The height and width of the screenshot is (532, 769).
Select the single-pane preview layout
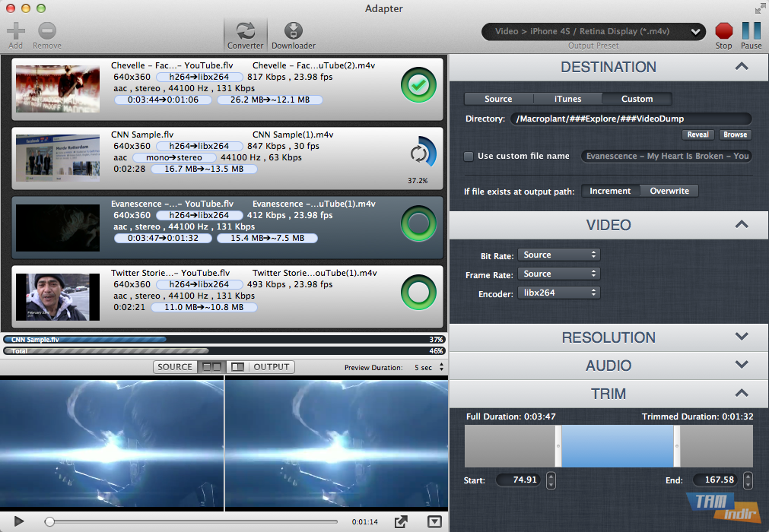pyautogui.click(x=238, y=367)
